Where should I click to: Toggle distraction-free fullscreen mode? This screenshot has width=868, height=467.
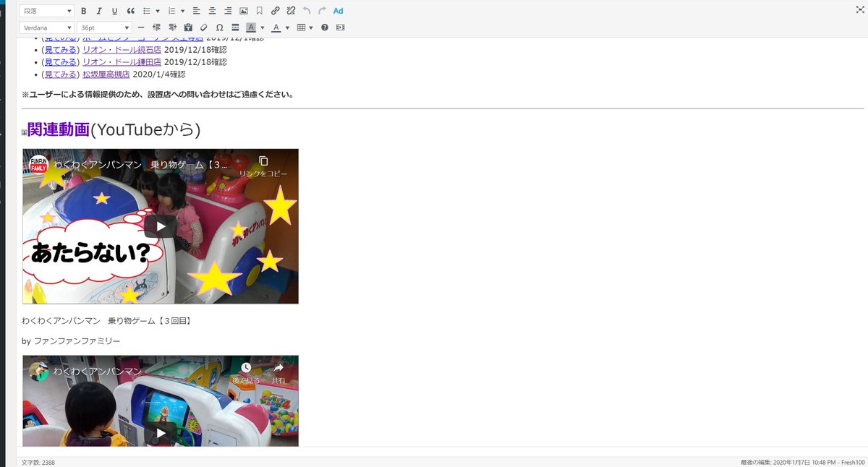click(x=859, y=10)
